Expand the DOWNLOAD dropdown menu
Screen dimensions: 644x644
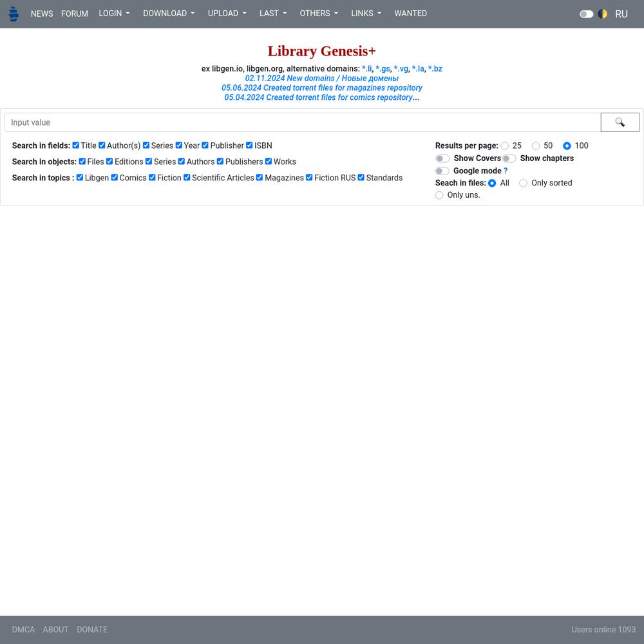click(x=169, y=13)
